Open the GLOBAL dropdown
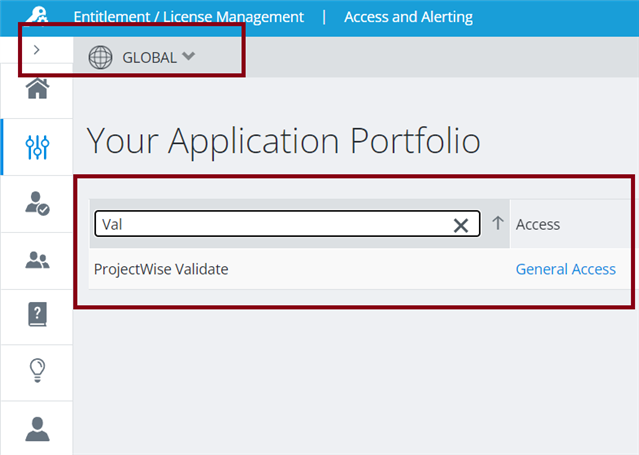Viewport: 639px width, 455px height. (159, 57)
